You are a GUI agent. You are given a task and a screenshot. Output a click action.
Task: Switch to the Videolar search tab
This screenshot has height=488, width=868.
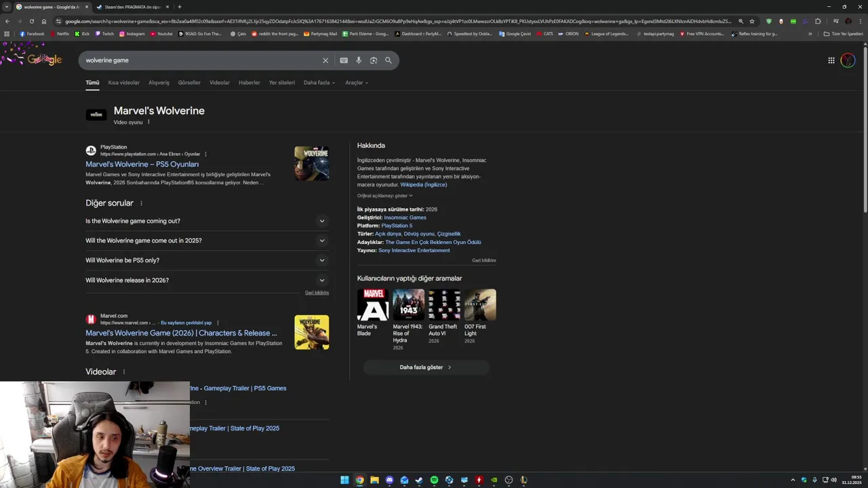click(220, 83)
